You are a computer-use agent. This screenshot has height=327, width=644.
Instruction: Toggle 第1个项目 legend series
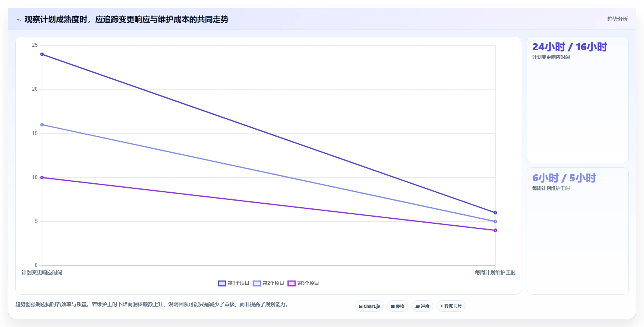233,283
